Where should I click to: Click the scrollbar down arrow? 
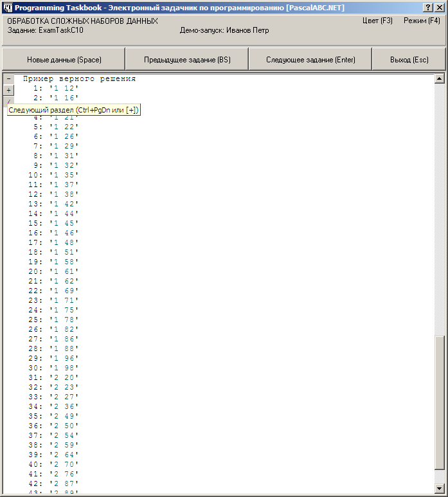(440, 489)
